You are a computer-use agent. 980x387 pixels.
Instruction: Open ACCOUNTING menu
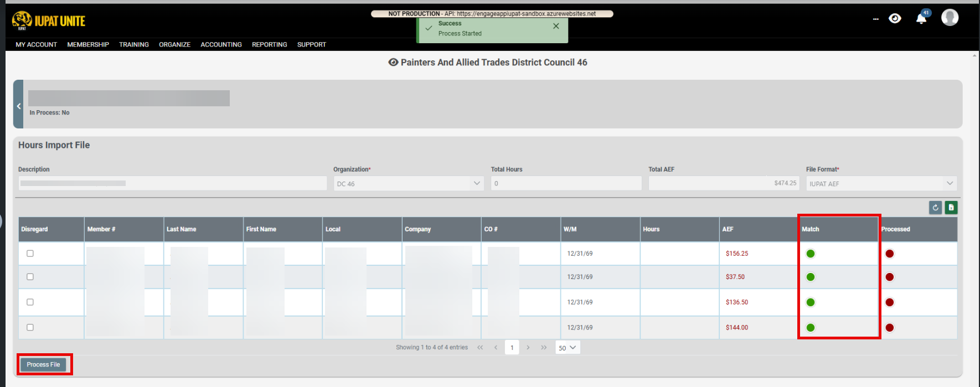[x=221, y=45]
